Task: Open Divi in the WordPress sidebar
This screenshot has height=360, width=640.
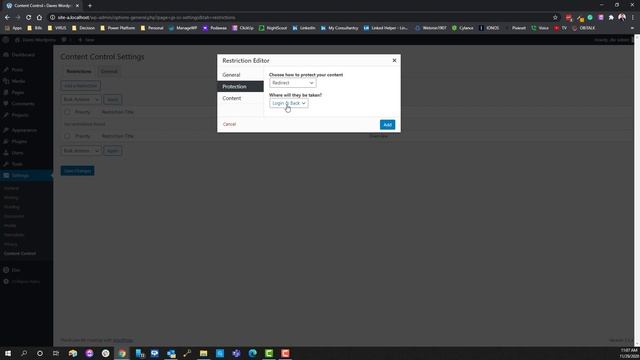Action: tap(16, 270)
